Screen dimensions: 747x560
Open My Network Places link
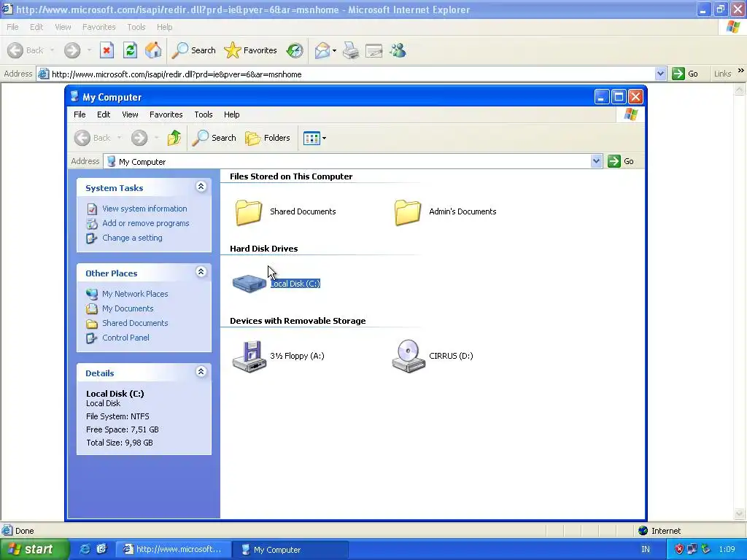[135, 294]
